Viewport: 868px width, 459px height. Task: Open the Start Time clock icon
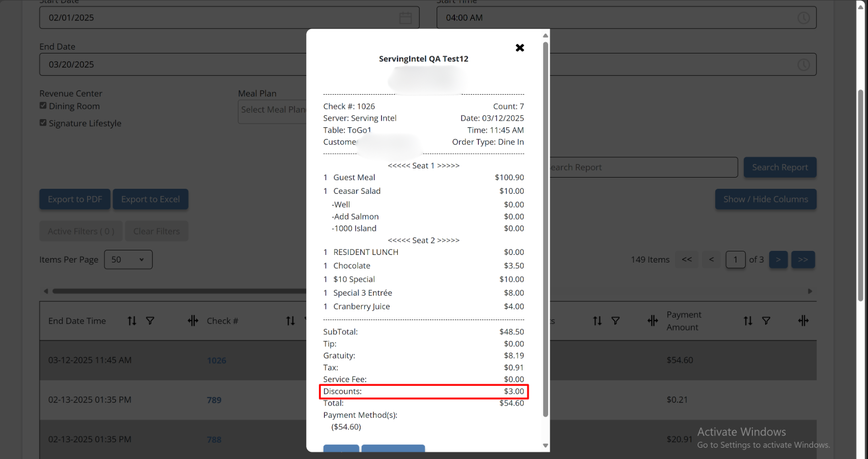(803, 18)
